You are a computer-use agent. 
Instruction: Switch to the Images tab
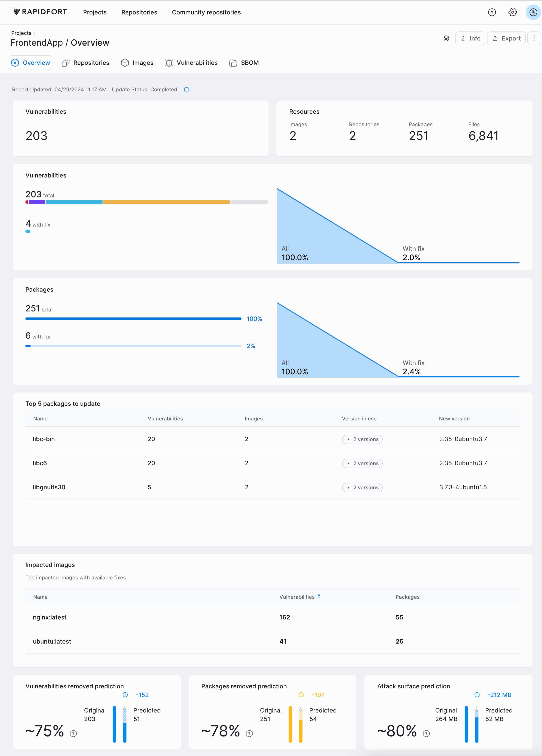137,63
